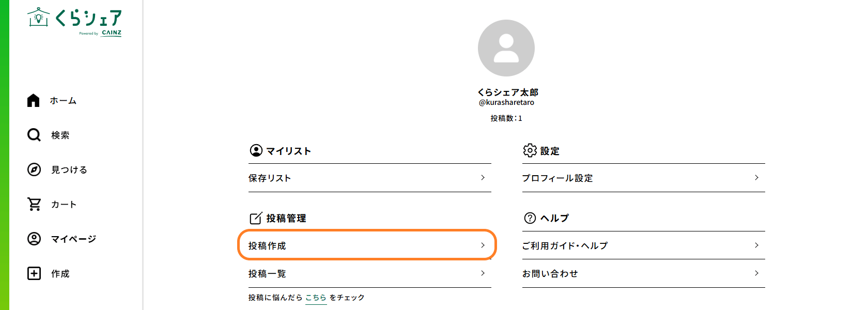868x310 pixels.
Task: Click the plus 作成 icon
Action: point(34,273)
